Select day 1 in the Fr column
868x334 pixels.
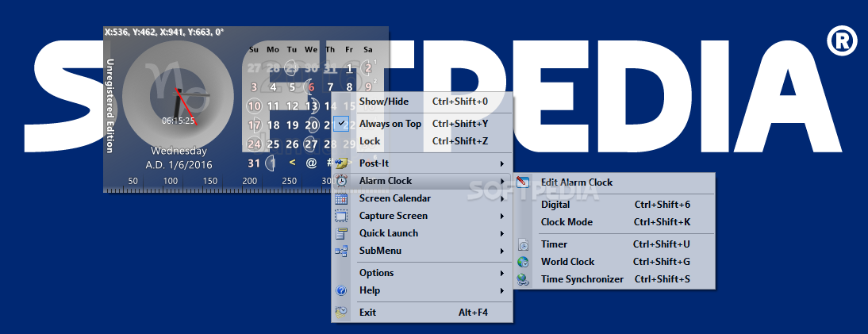click(349, 68)
